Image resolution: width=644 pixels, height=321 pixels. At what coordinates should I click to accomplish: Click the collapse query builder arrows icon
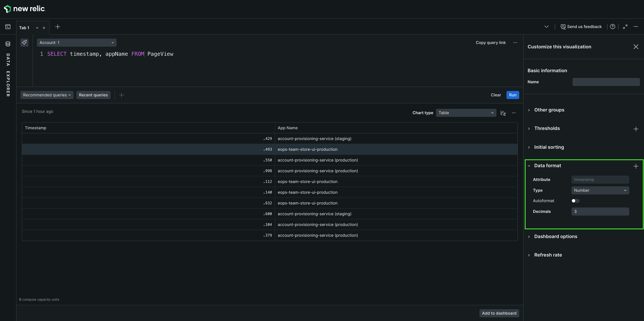(625, 27)
